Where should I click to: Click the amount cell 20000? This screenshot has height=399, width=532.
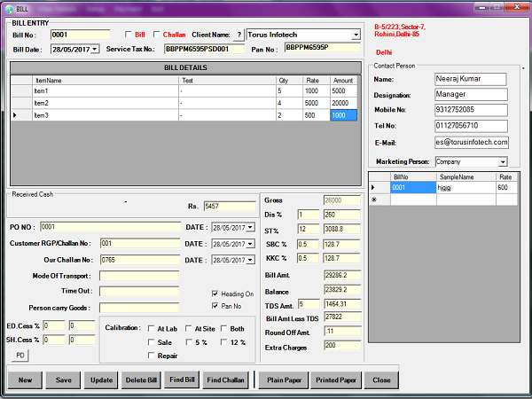tap(343, 103)
